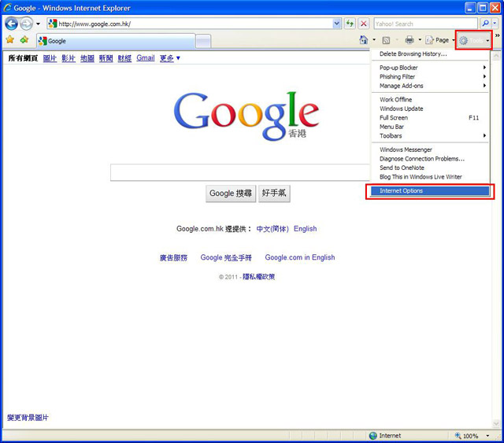Click the 圖片 link in Google nav
The height and width of the screenshot is (443, 504).
point(50,58)
